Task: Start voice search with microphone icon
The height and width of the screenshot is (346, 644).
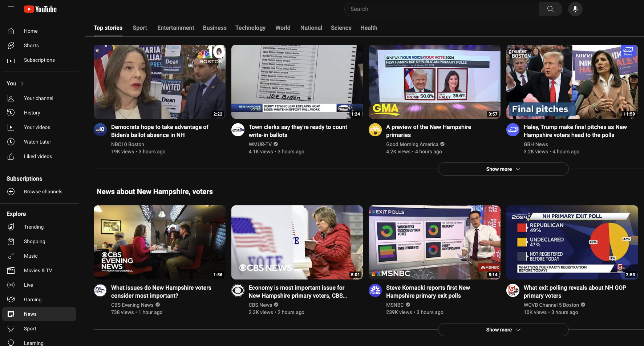Action: point(575,9)
